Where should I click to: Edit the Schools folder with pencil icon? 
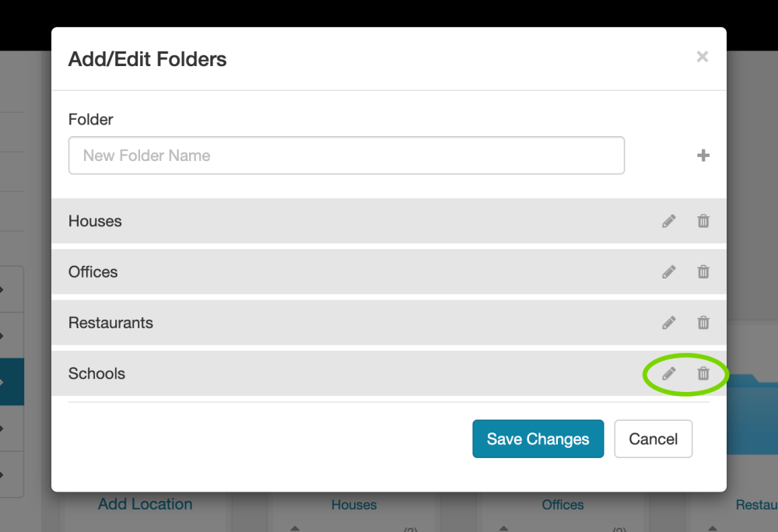tap(669, 374)
